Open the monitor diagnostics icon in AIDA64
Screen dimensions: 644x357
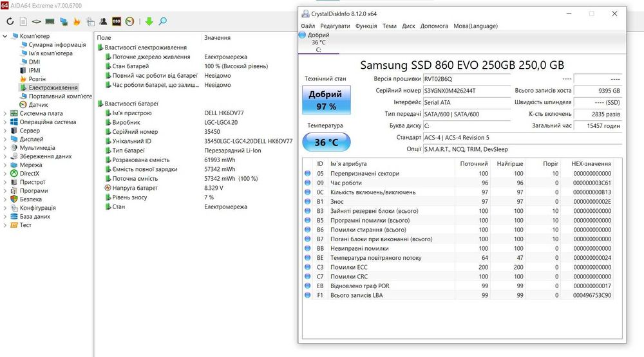click(64, 21)
